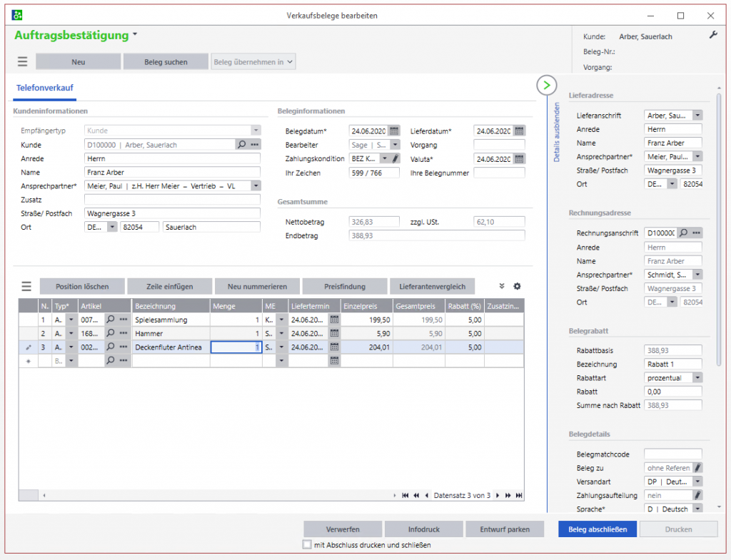Expand the Rabattart prozentual dropdown
The image size is (731, 560).
[697, 377]
